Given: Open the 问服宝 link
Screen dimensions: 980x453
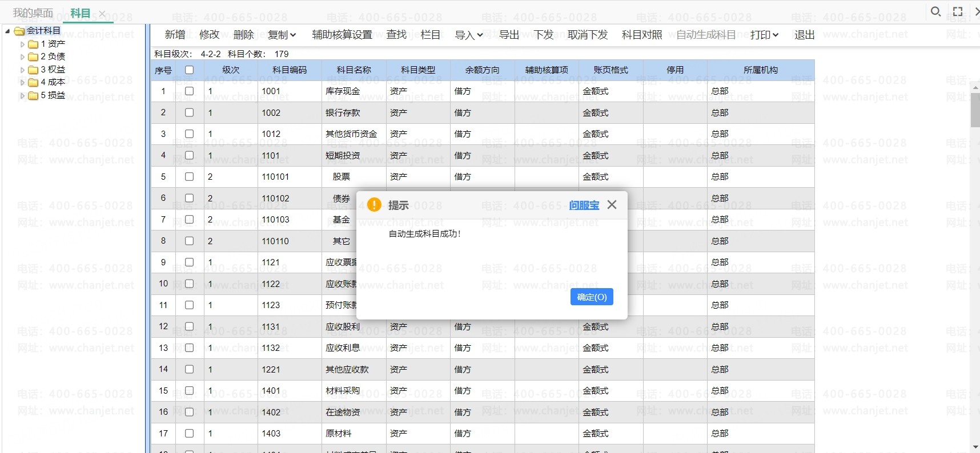Looking at the screenshot, I should click(584, 205).
